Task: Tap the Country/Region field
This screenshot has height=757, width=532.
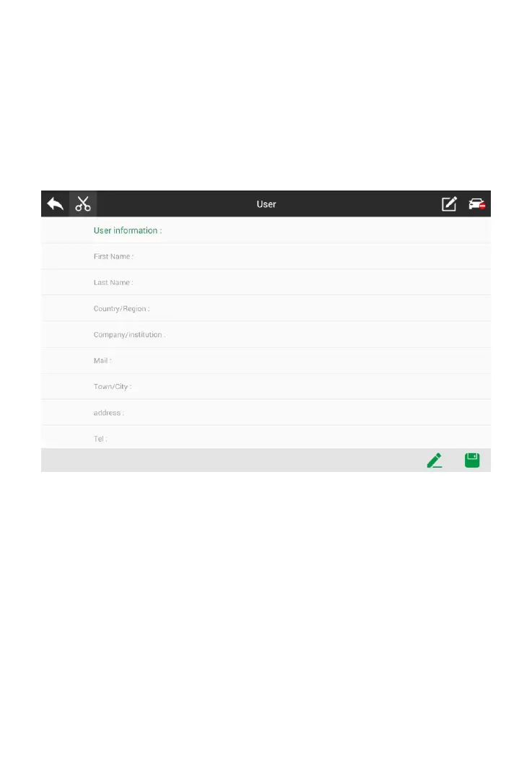Action: pos(266,308)
